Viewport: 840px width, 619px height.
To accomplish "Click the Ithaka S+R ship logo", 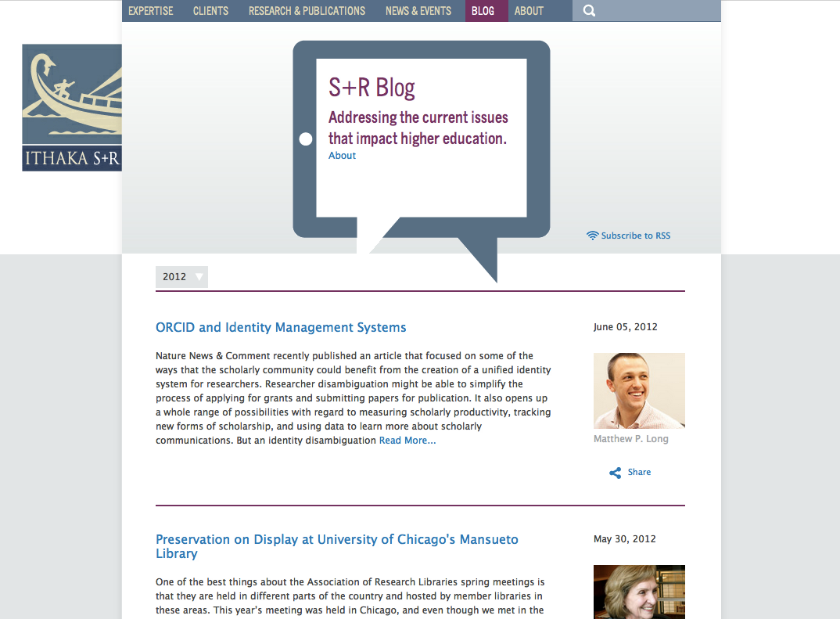I will tap(72, 108).
